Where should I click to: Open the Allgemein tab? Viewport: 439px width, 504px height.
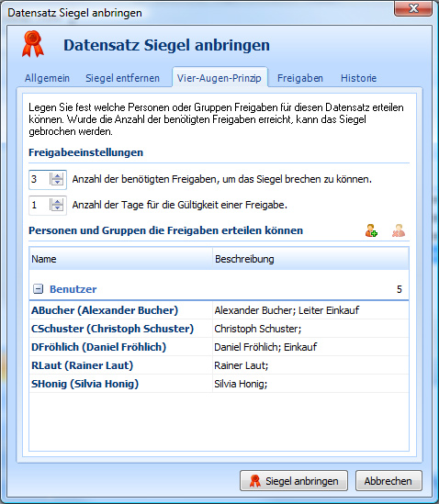coord(47,78)
